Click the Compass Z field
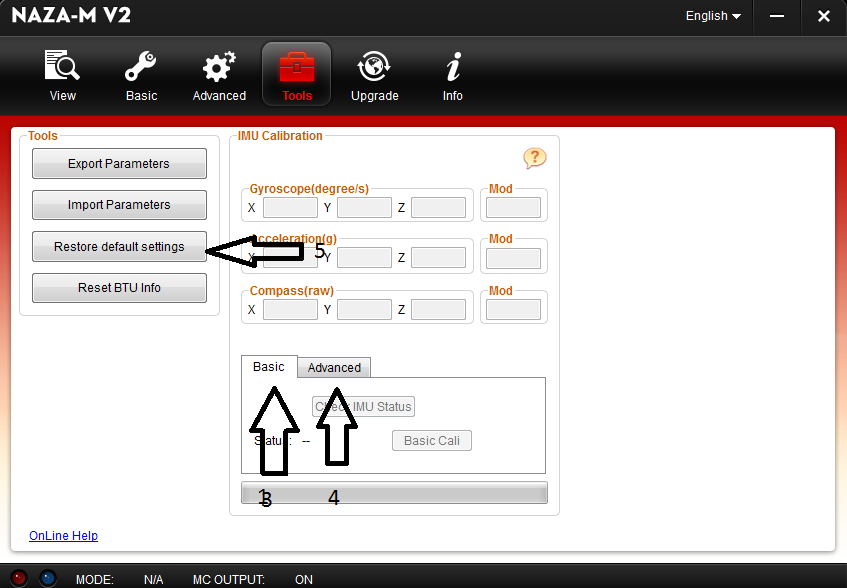 pos(439,309)
